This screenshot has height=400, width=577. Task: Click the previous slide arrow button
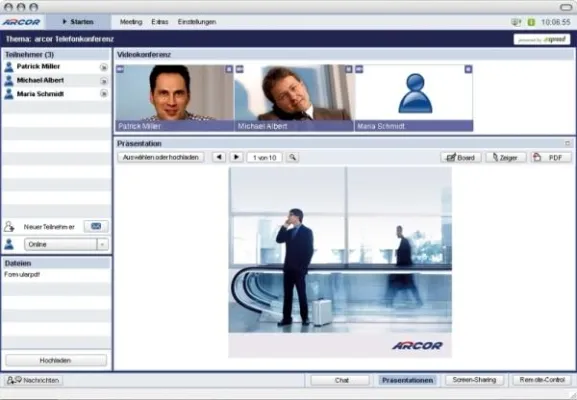coord(219,157)
